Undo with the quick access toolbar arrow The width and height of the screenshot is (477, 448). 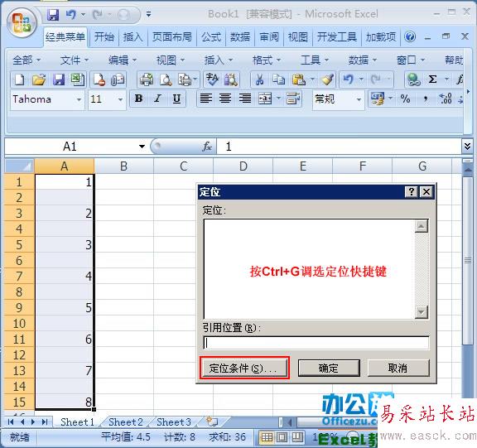pyautogui.click(x=71, y=14)
